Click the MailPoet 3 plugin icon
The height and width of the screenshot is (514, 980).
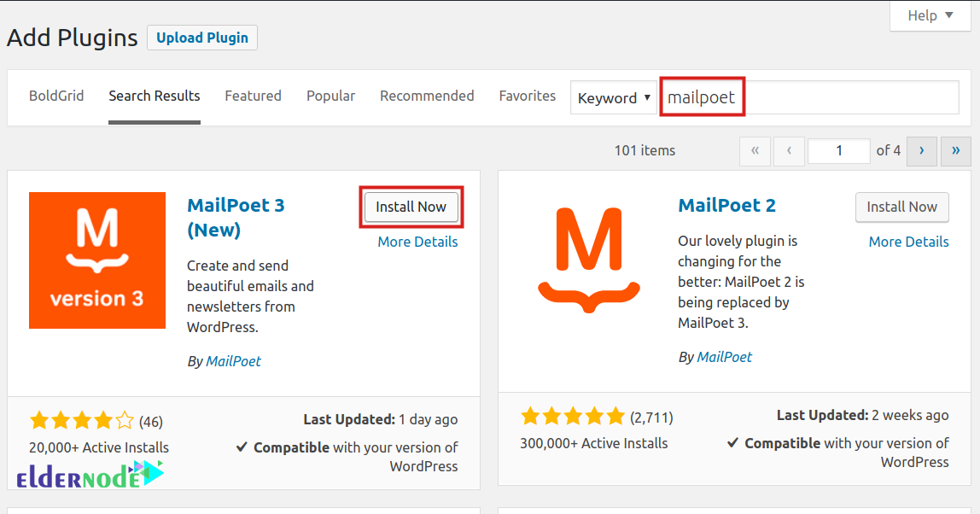(96, 260)
